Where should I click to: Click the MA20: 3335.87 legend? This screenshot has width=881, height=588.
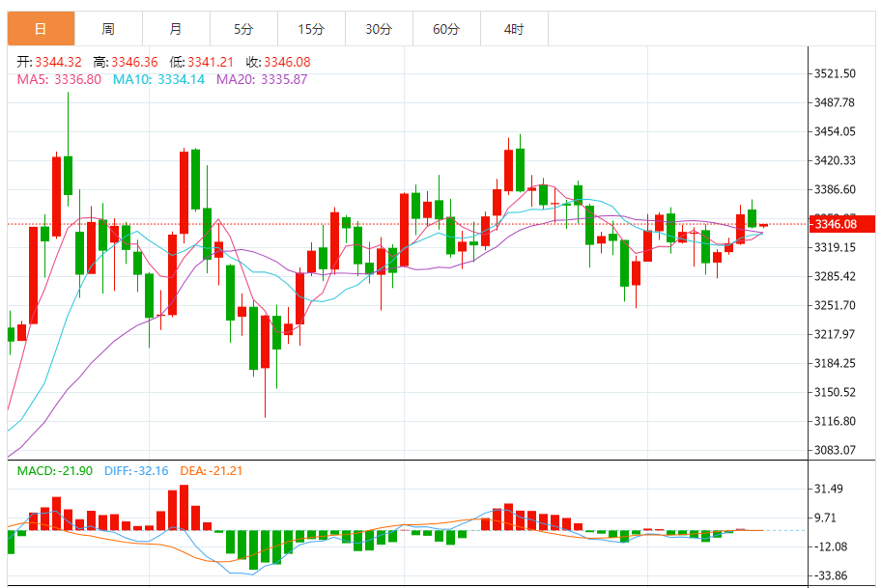pos(262,79)
